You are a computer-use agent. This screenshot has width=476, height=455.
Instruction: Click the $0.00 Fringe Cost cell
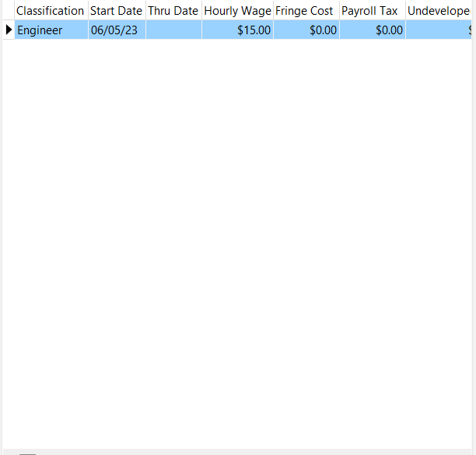pos(306,30)
